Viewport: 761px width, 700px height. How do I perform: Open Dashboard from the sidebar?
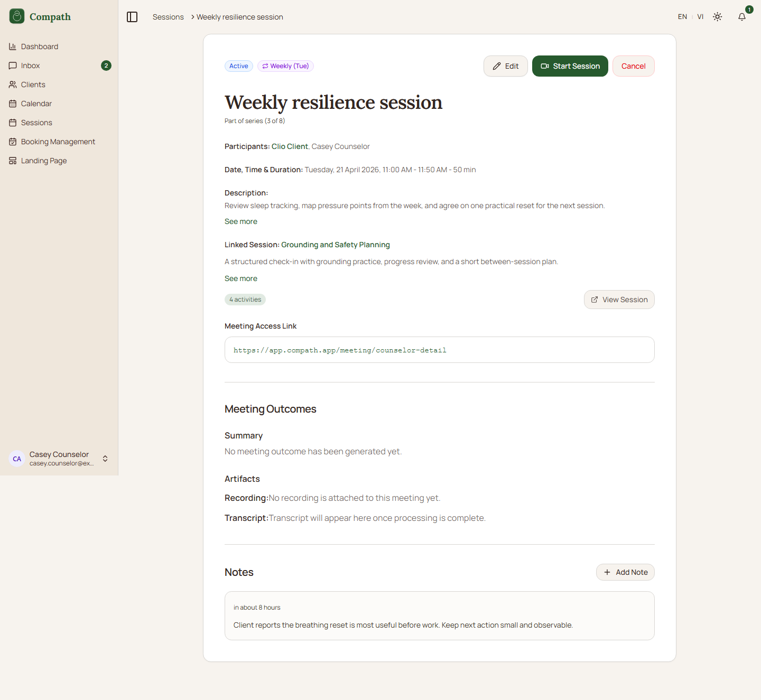click(40, 46)
